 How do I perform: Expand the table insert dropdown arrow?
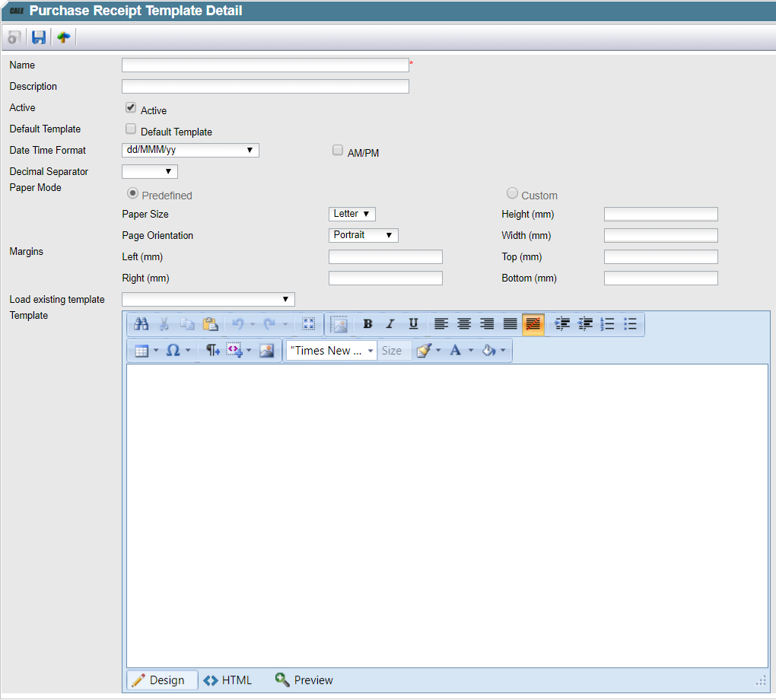tap(156, 351)
